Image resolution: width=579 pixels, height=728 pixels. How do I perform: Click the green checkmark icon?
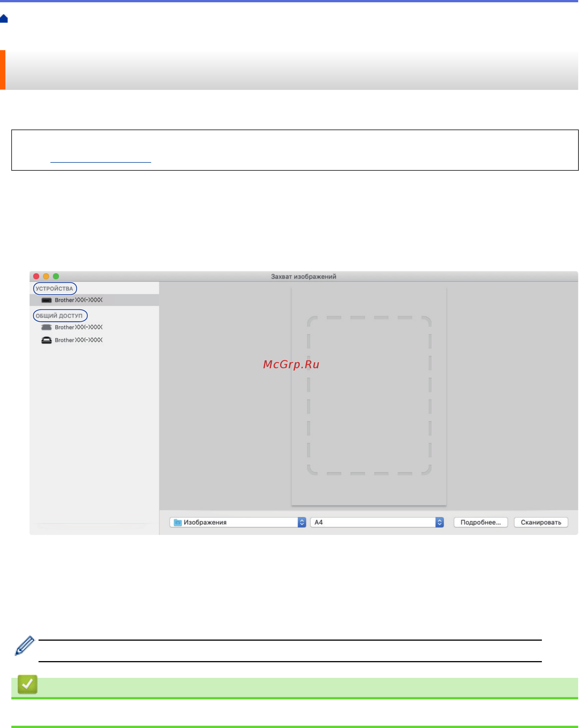[27, 684]
